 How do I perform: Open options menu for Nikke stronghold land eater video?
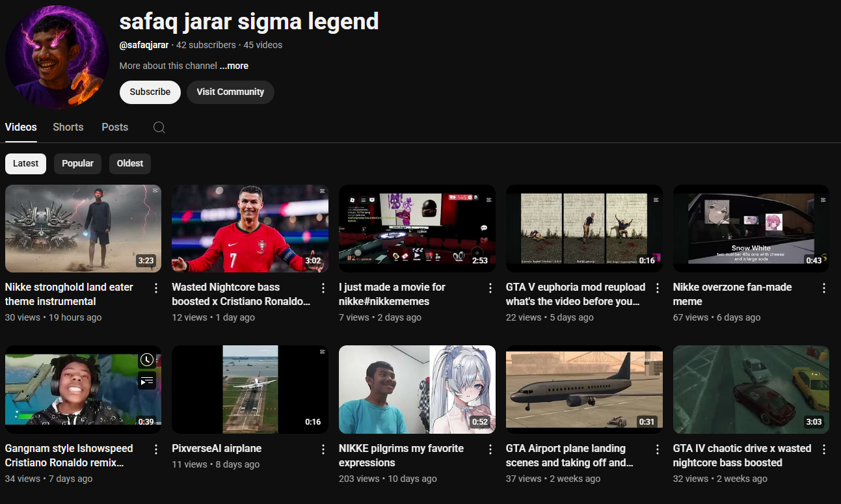point(156,288)
